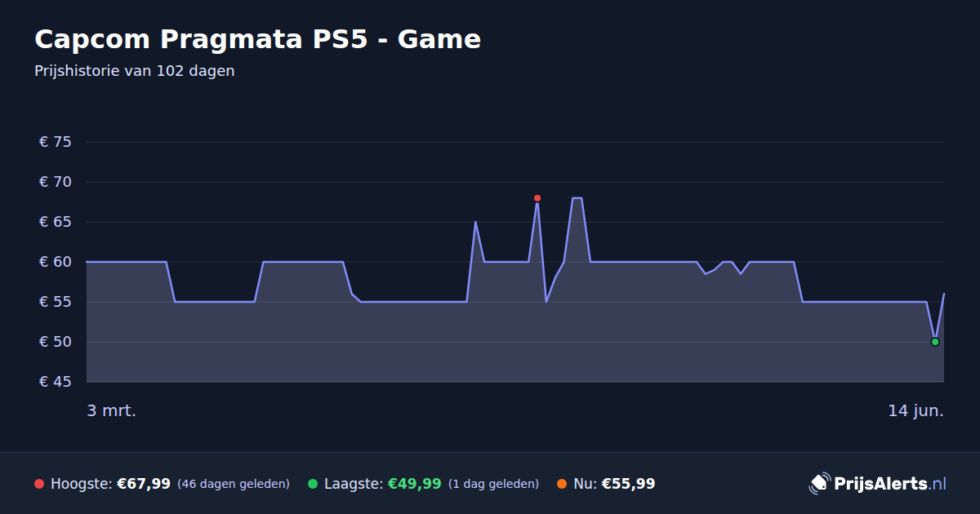Click the red Hoogste legend dot
Viewport: 980px width, 514px height.
(x=39, y=485)
